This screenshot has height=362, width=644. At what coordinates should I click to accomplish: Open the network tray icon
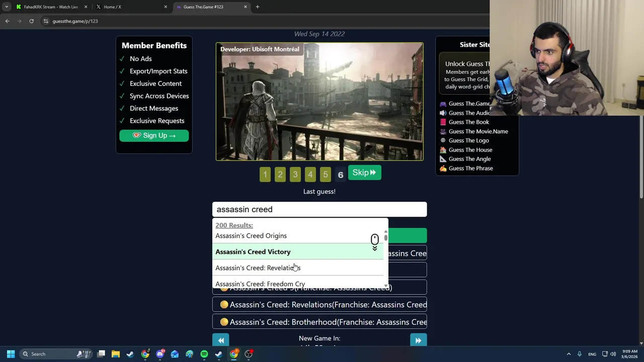point(605,354)
